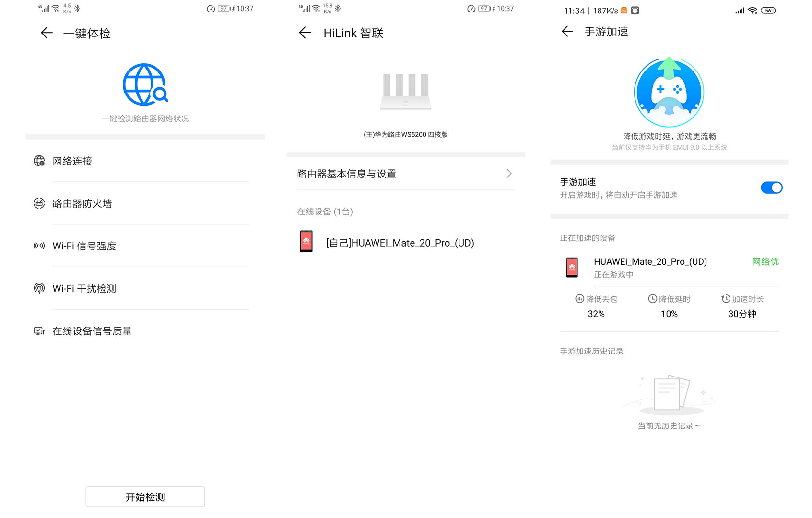Toggle the 手游加速 switch off

pos(771,188)
